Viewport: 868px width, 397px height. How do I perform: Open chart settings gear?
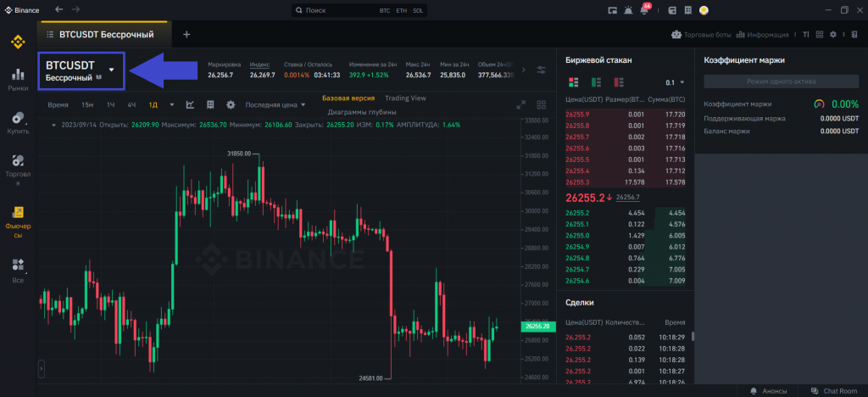[231, 104]
